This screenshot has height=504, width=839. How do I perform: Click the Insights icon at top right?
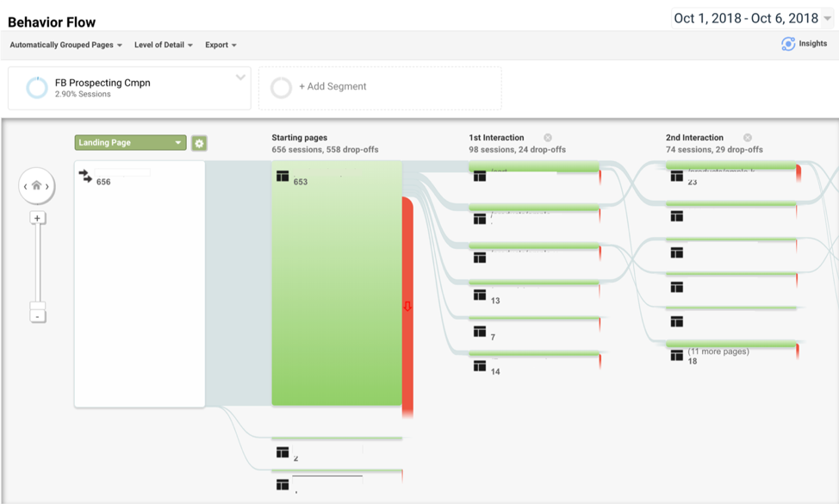(x=789, y=42)
